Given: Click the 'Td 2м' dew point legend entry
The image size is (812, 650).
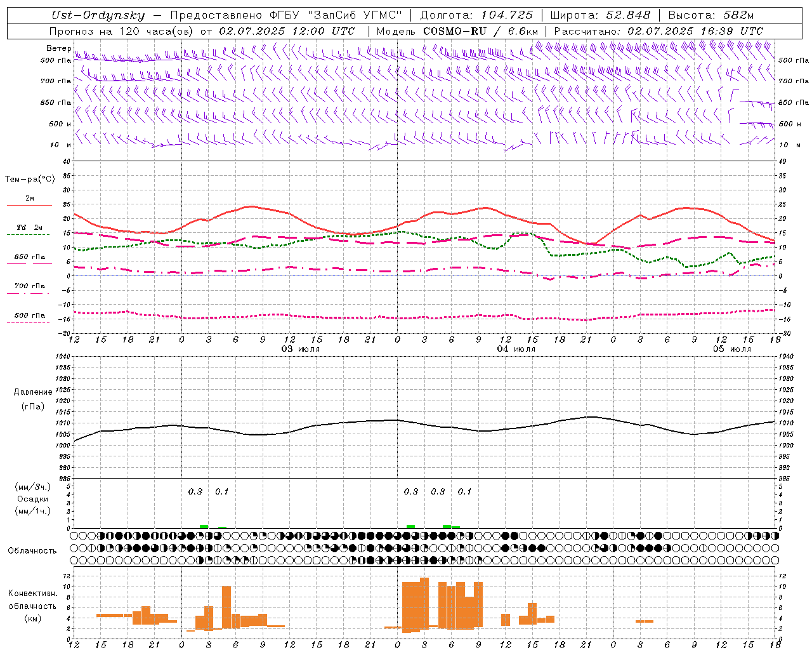Looking at the screenshot, I should 30,227.
